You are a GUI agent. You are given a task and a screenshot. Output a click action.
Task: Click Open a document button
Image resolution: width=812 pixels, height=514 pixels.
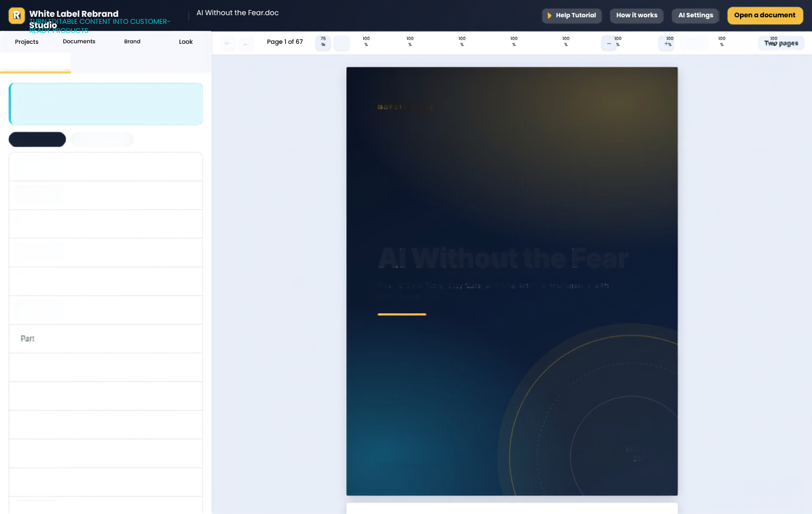[x=765, y=16]
